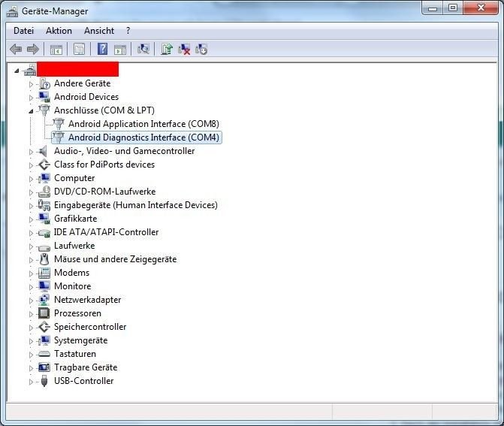Open the Aktion menu
Viewport: 504px width, 426px height.
pyautogui.click(x=59, y=31)
